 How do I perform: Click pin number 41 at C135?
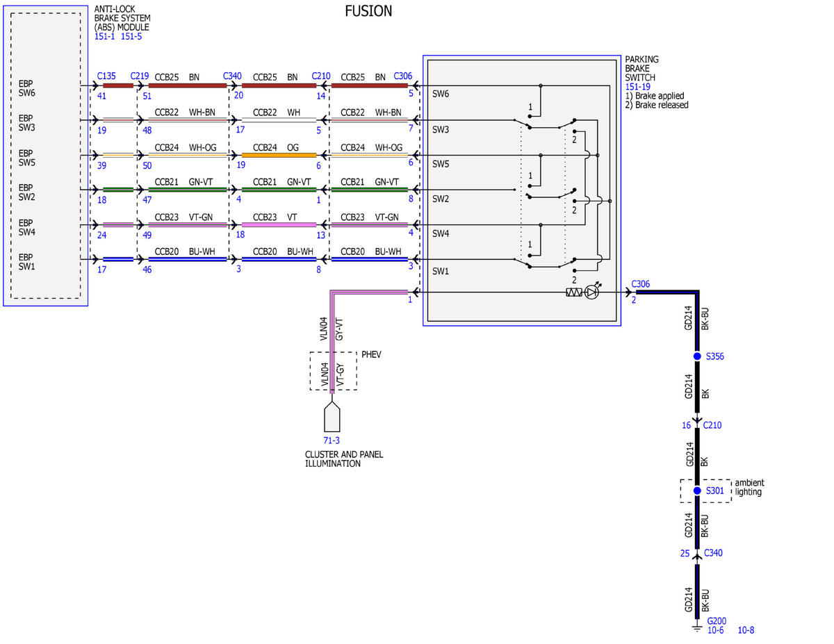[x=102, y=96]
